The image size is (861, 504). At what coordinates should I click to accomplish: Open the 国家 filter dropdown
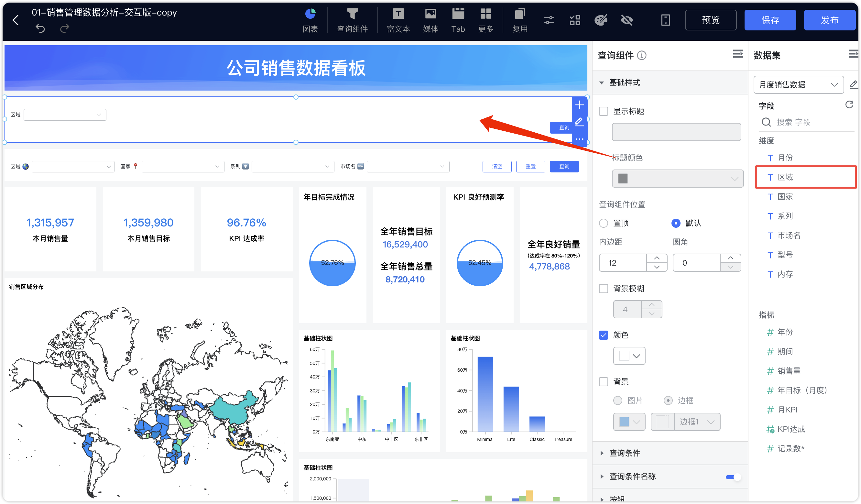183,167
